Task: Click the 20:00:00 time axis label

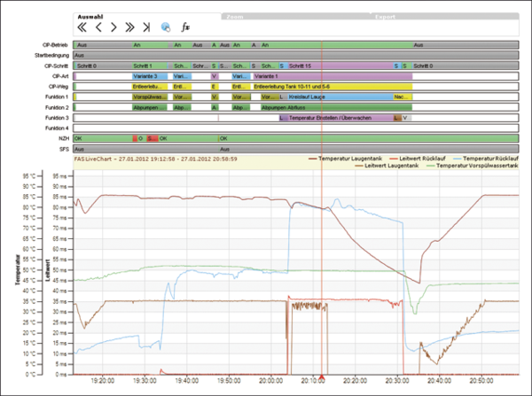Action: pyautogui.click(x=271, y=381)
